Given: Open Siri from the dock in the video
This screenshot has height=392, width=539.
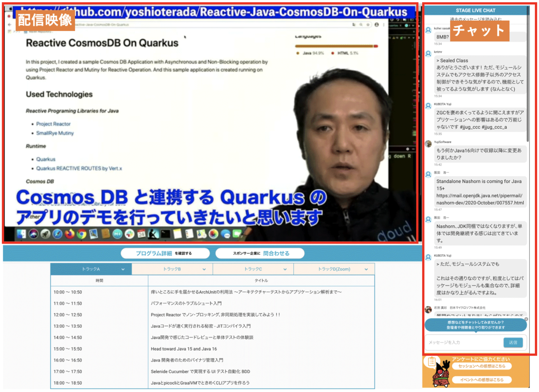Looking at the screenshot, I should [x=33, y=234].
